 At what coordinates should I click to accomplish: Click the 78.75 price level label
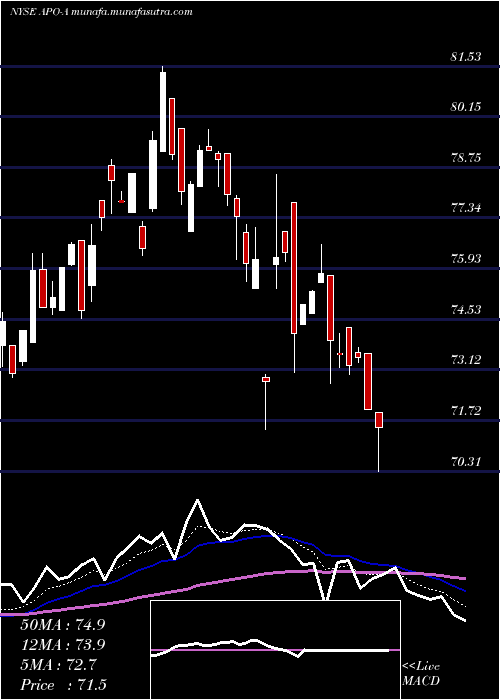point(466,158)
